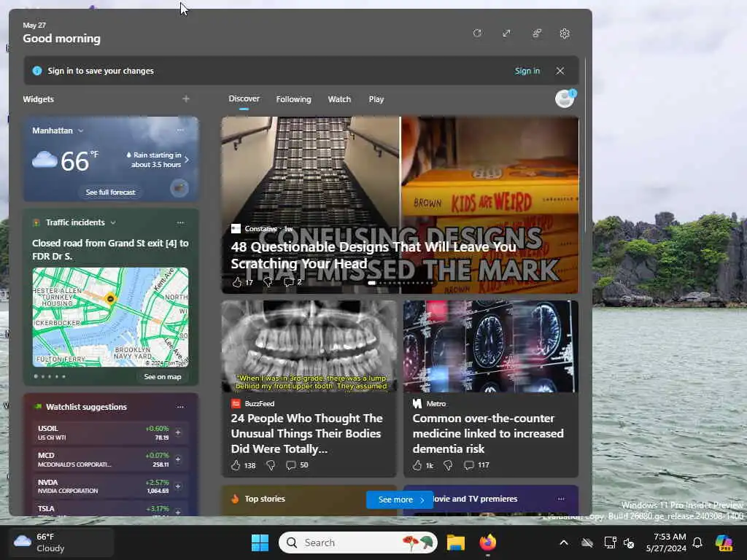Screen dimensions: 747x560
Task: Open the traffic map thumbnail
Action: (110, 317)
